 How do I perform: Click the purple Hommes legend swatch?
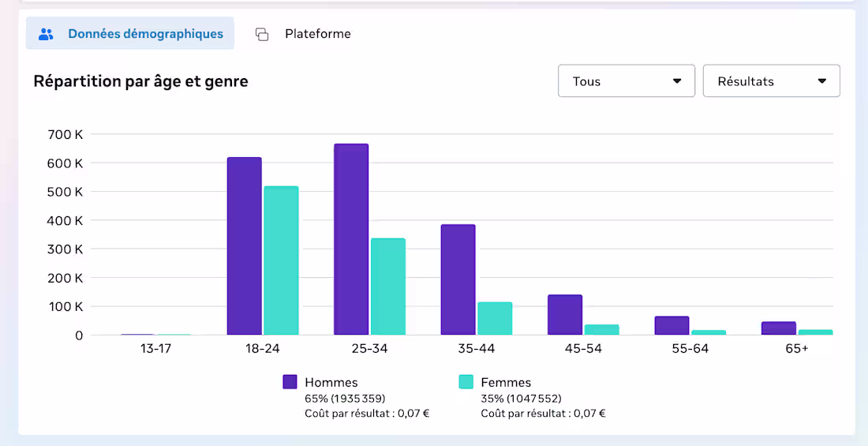tap(290, 382)
